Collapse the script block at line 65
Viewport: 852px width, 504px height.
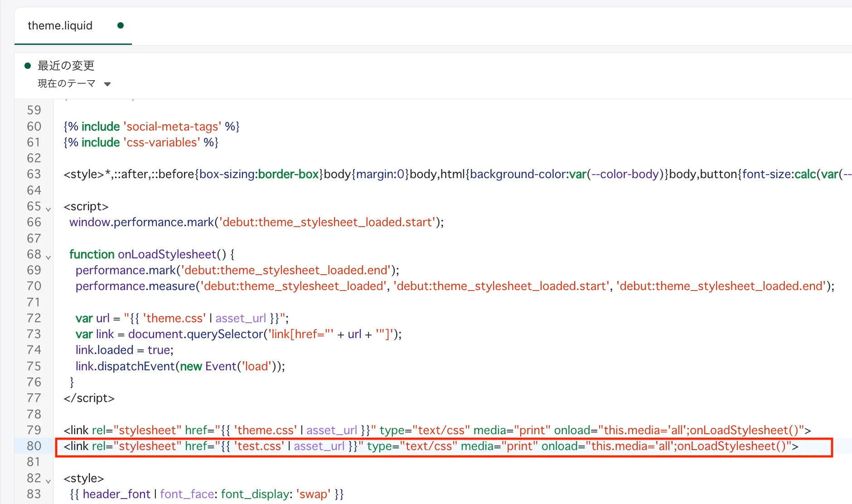(x=48, y=209)
